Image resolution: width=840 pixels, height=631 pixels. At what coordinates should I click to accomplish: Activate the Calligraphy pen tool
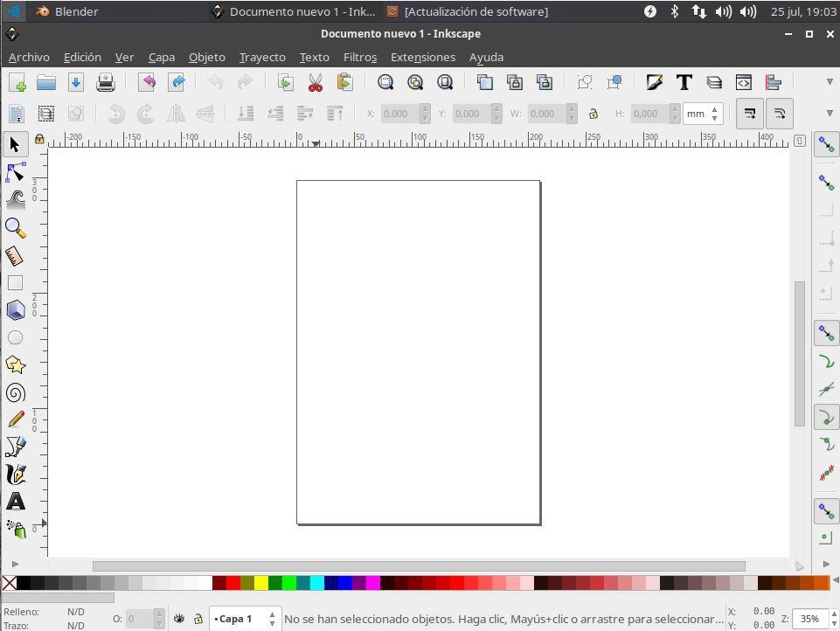pyautogui.click(x=14, y=474)
